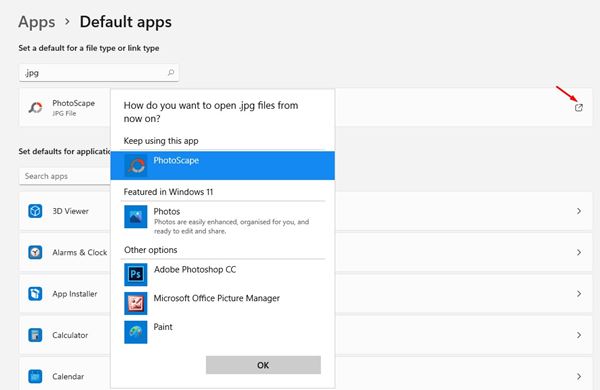Viewport: 600px width, 390px height.
Task: Expand the 3D Viewer row chevron
Action: 579,211
